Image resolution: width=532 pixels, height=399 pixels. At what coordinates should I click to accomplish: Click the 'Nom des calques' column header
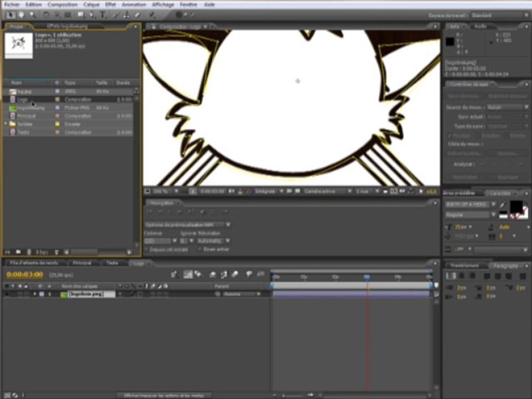pos(80,287)
